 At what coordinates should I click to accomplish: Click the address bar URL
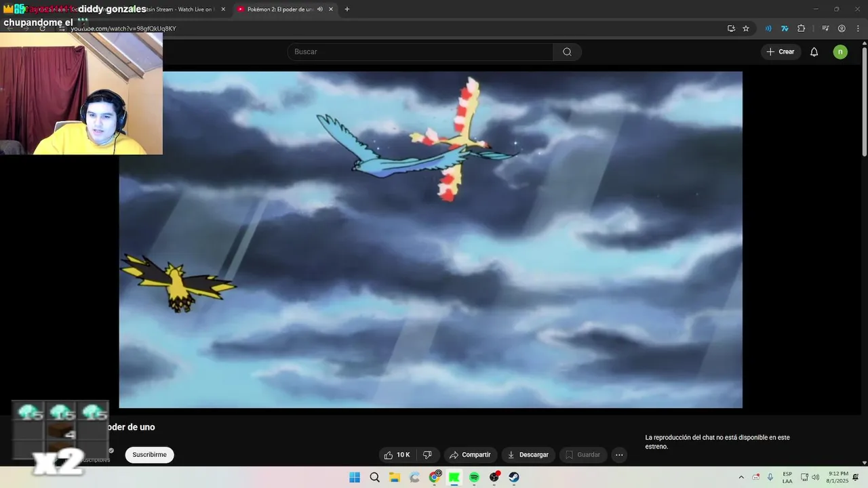click(123, 28)
